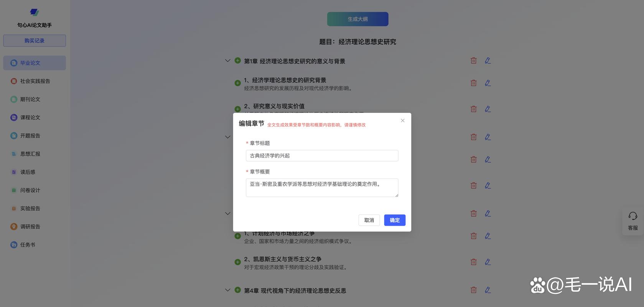Focus the 章节标题 input field

pos(322,155)
